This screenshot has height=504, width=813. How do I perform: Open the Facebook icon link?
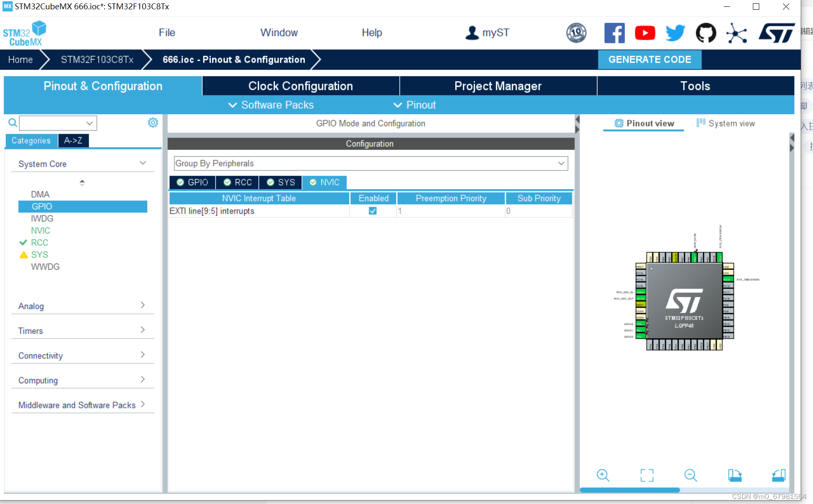(x=615, y=33)
